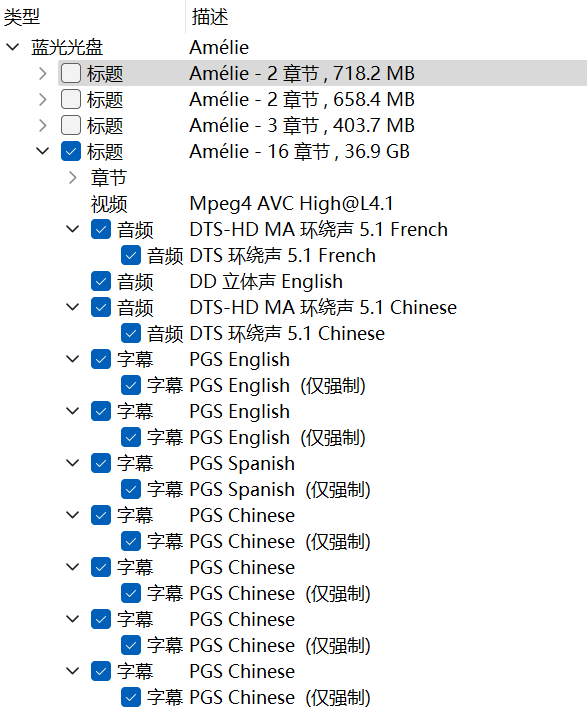Uncheck the last PGS Chinese forced subtitle
This screenshot has width=587, height=713.
[131, 697]
